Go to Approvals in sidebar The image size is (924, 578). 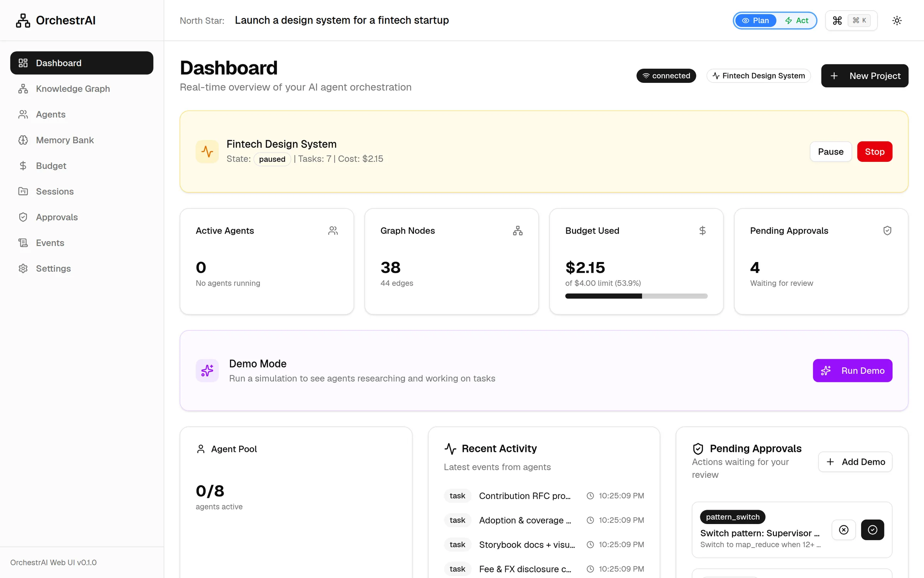(82, 217)
